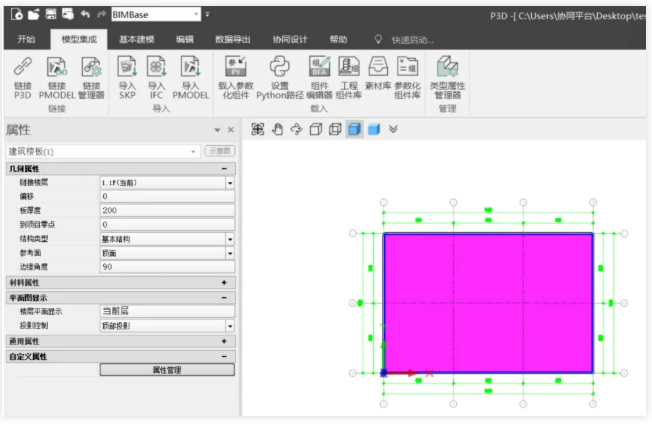Open the 参考面 dropdown
The width and height of the screenshot is (652, 424).
pos(230,253)
